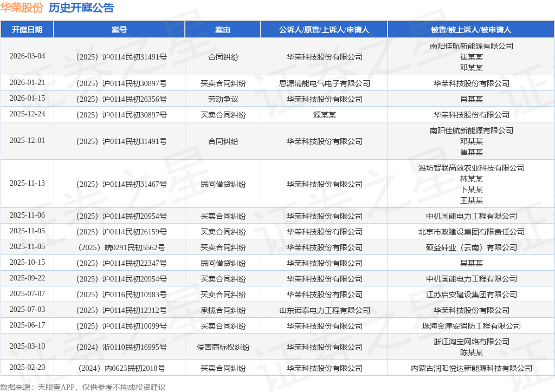Click 民间借贷纠纷 in the 2025-10-15 row
This screenshot has width=555, height=392.
click(x=223, y=263)
